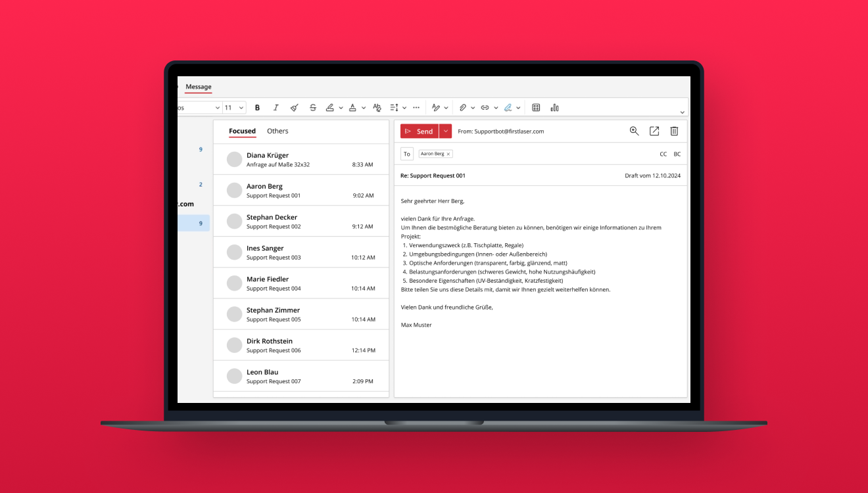Open the attach file dropdown arrow

tap(473, 108)
